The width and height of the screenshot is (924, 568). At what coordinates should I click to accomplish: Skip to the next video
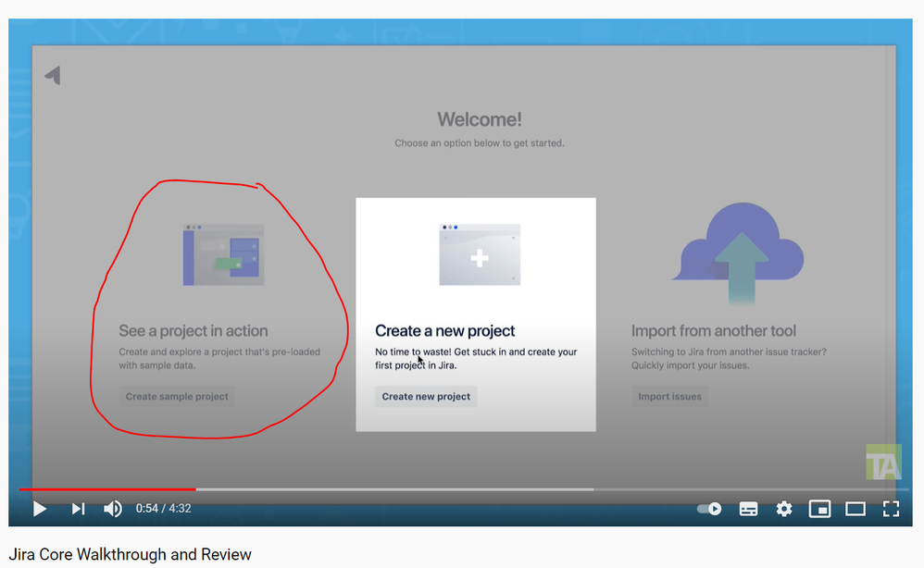tap(78, 509)
